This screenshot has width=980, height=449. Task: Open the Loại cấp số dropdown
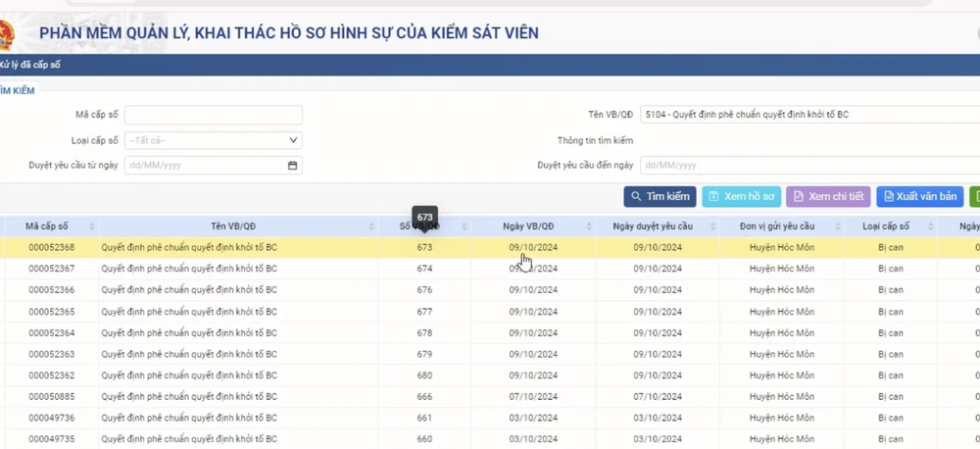tap(213, 140)
